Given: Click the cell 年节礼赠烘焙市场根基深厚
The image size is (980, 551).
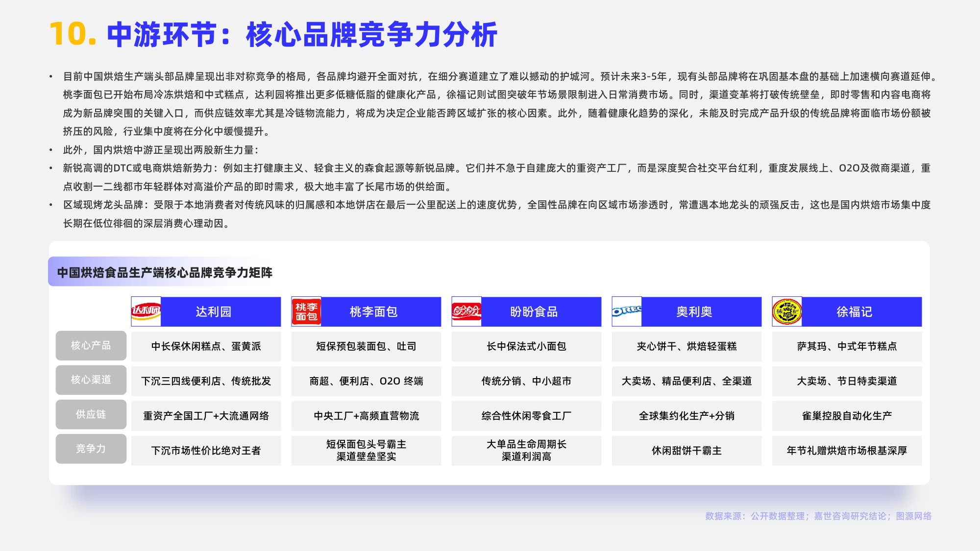Looking at the screenshot, I should coord(847,451).
